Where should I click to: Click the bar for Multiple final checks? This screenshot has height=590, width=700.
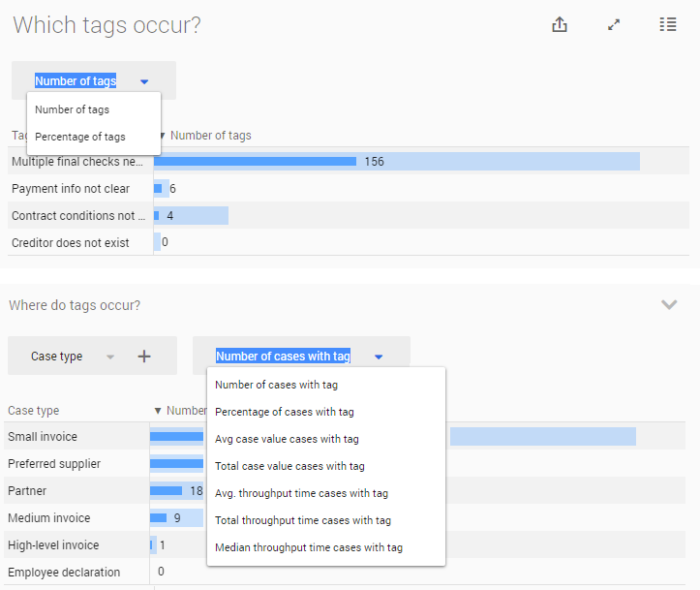pos(257,162)
